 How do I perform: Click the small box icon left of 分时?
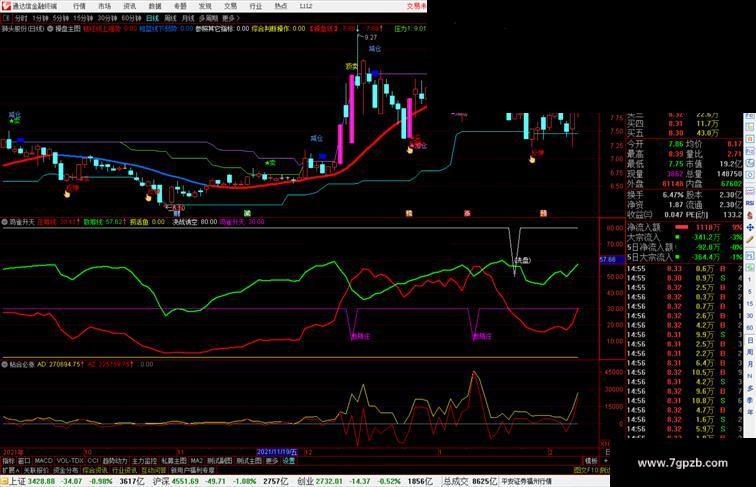tap(6, 18)
